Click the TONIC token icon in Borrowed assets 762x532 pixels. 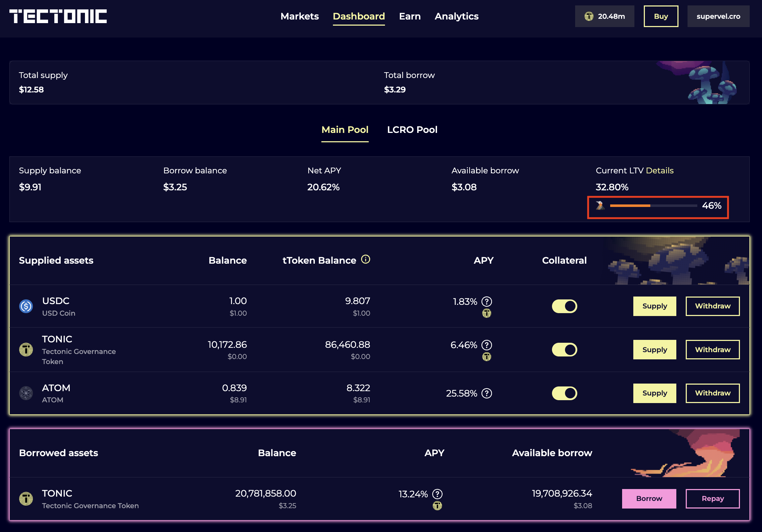(x=26, y=499)
